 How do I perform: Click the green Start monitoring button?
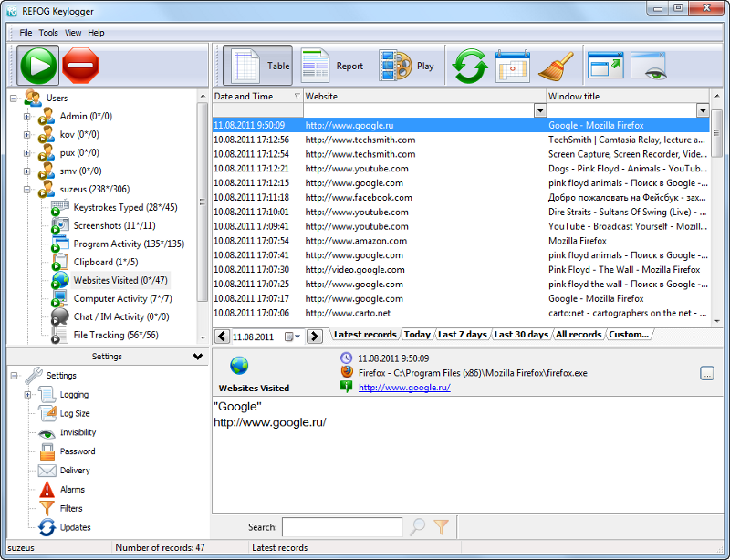coord(37,66)
